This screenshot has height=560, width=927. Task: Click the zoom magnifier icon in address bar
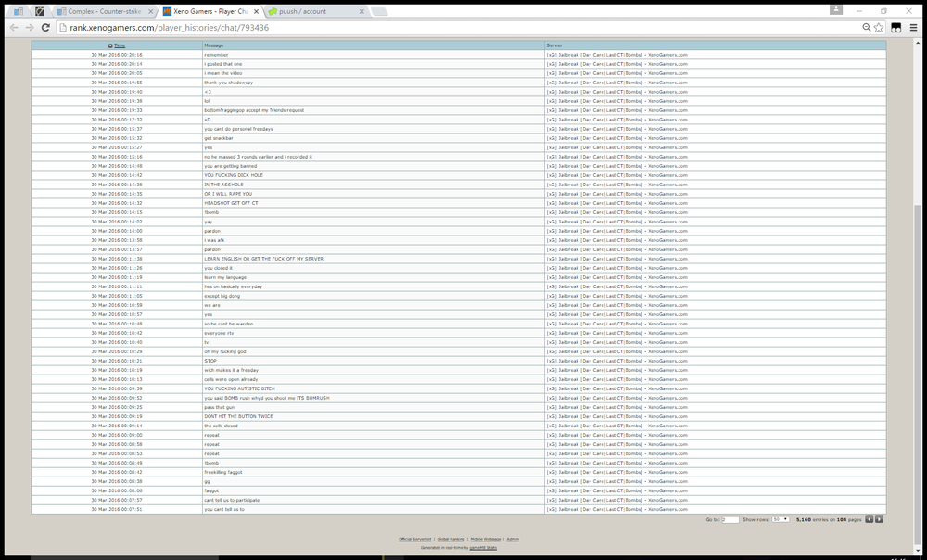866,28
